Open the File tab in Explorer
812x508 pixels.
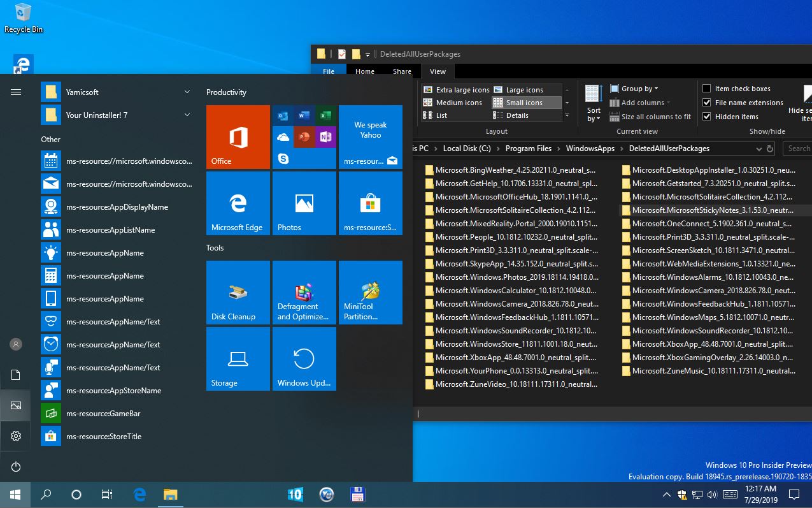point(329,71)
